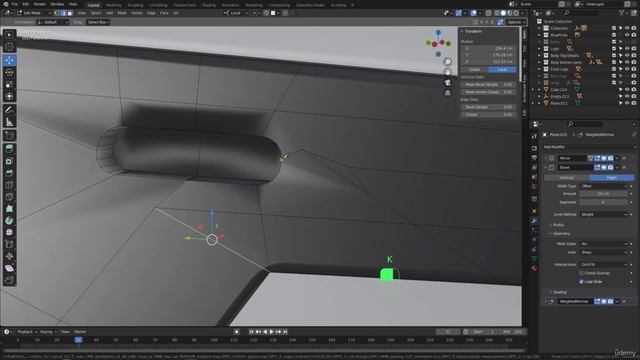Hide Cube.114 with its eye icon
Image resolution: width=640 pixels, height=360 pixels.
[x=627, y=90]
